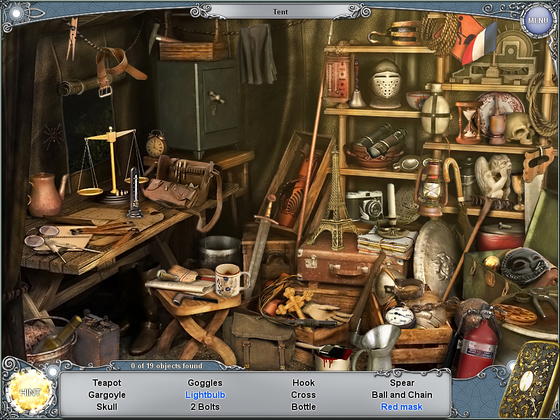The width and height of the screenshot is (560, 420).
Task: Select the skull on the shelf
Action: [520, 128]
